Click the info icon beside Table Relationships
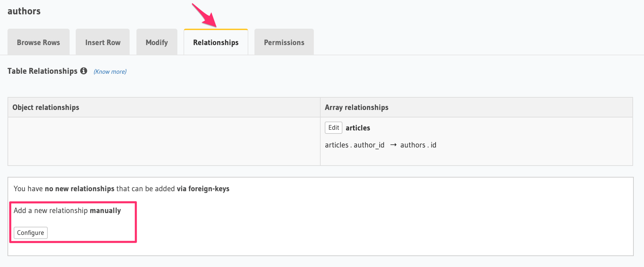644x267 pixels. [x=84, y=71]
